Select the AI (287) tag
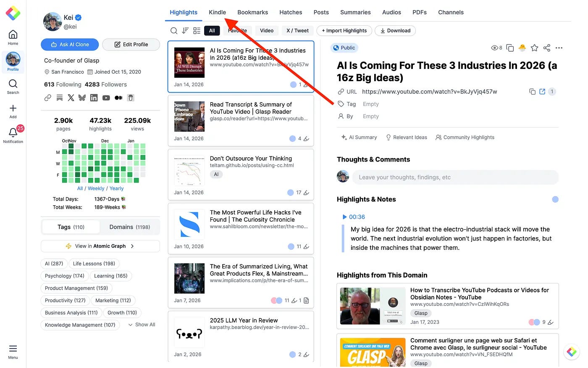The image size is (588, 368). coord(54,264)
